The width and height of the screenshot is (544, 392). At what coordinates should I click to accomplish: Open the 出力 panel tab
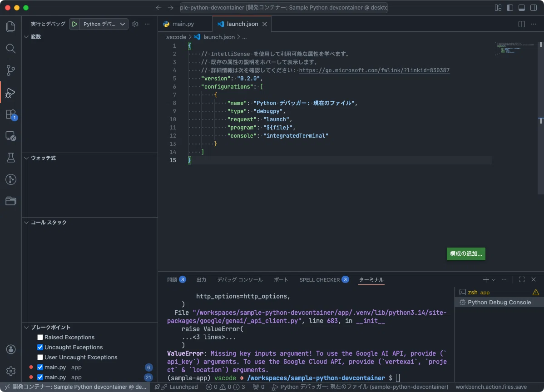tap(201, 280)
